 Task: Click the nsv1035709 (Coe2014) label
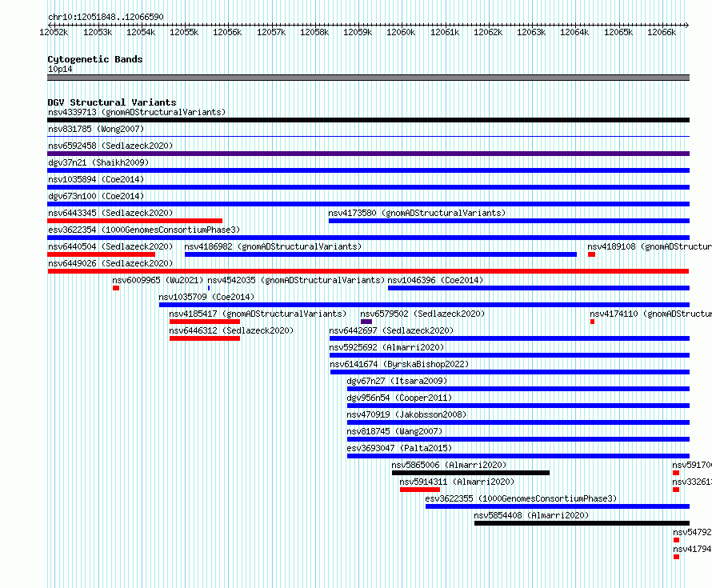point(206,297)
